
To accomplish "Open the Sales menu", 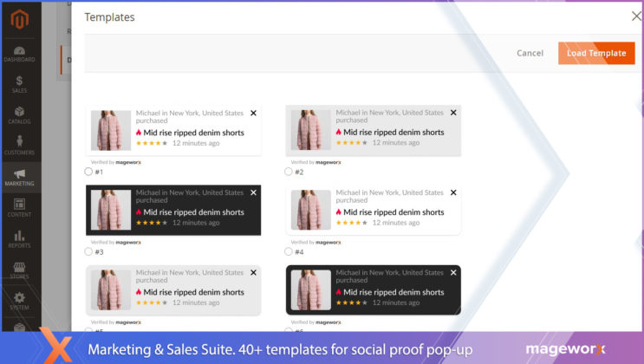I will pos(19,85).
